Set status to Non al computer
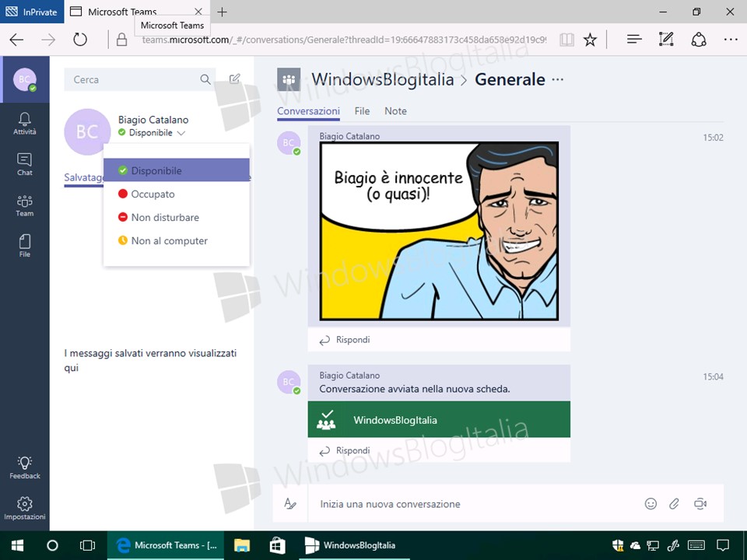Viewport: 747px width, 560px height. pos(177,240)
